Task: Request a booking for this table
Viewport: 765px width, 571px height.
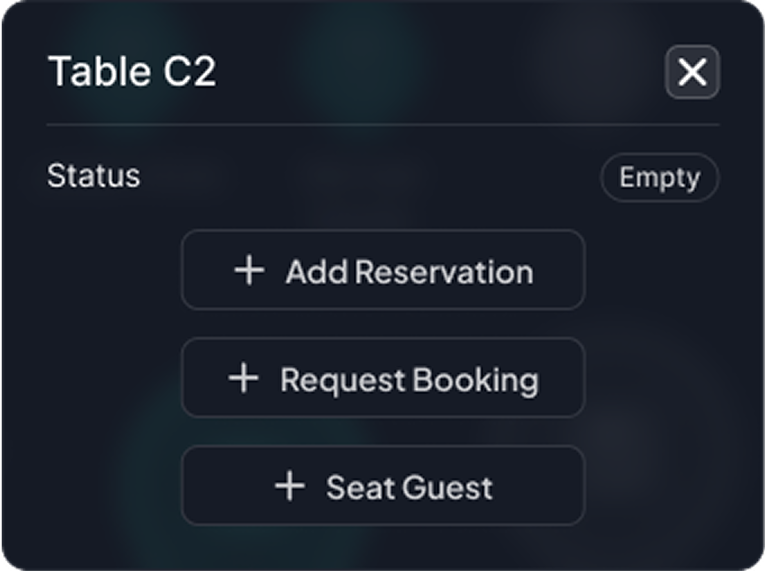Action: 383,378
